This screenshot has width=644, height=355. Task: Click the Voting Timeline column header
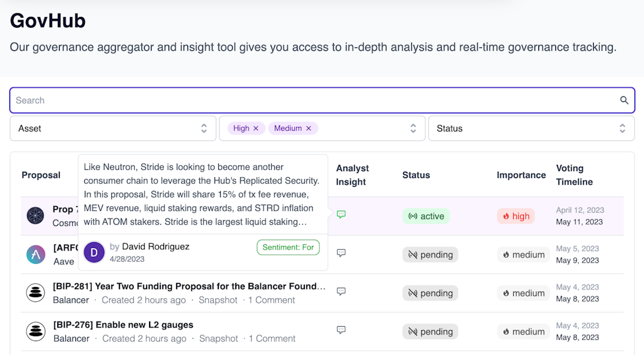[x=574, y=175]
